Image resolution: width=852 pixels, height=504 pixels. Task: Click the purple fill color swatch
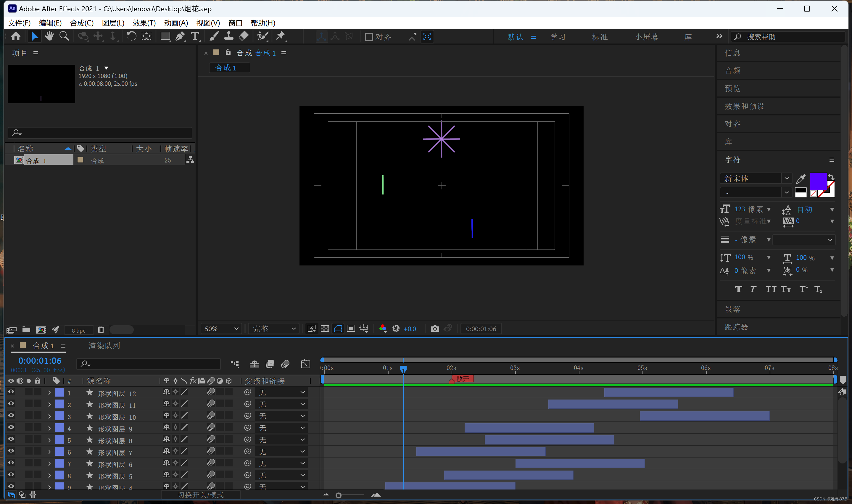click(818, 181)
